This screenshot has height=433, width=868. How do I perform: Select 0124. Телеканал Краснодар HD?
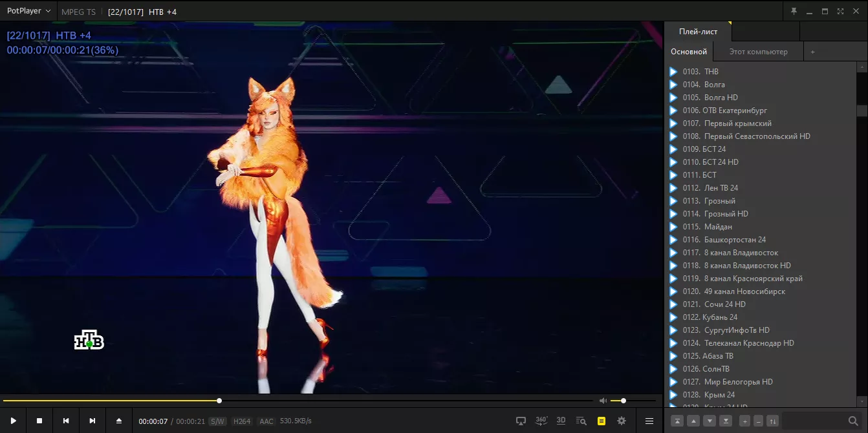[760, 343]
